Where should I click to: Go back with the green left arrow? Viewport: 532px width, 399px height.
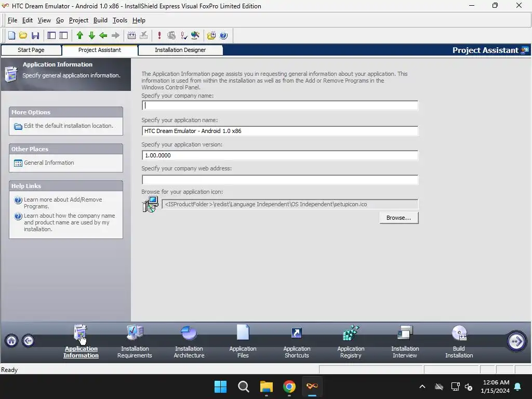(103, 35)
